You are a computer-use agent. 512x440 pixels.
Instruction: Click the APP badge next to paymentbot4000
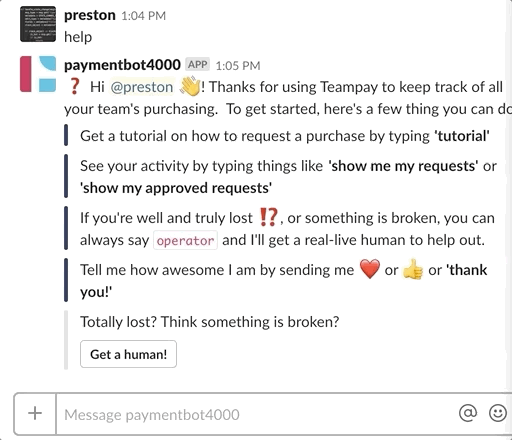(x=198, y=64)
